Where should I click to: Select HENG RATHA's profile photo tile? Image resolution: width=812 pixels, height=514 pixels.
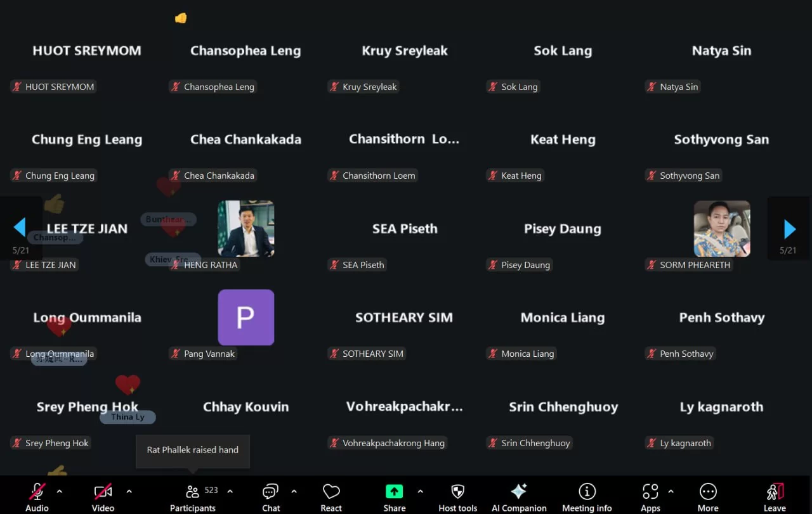[246, 229]
